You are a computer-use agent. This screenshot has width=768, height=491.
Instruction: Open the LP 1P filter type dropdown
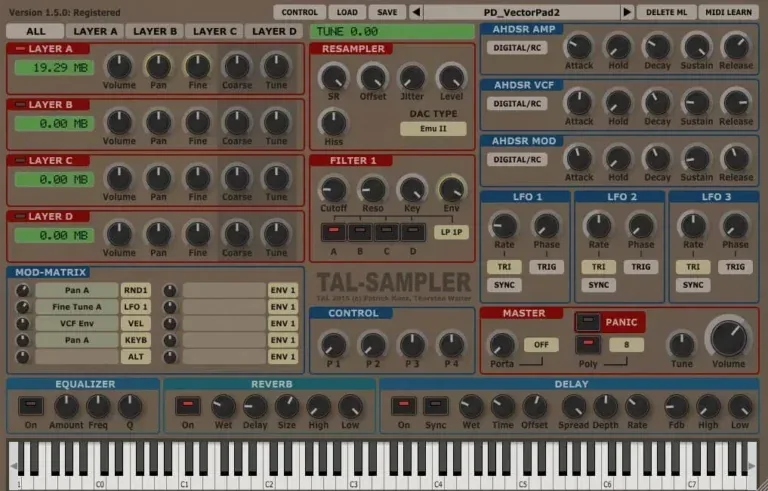click(451, 232)
